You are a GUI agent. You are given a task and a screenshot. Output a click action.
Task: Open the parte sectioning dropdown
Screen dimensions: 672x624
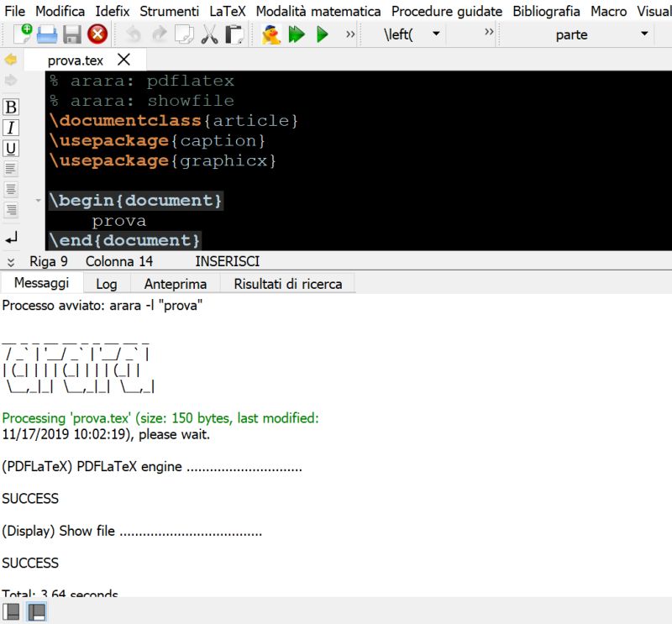pos(644,34)
